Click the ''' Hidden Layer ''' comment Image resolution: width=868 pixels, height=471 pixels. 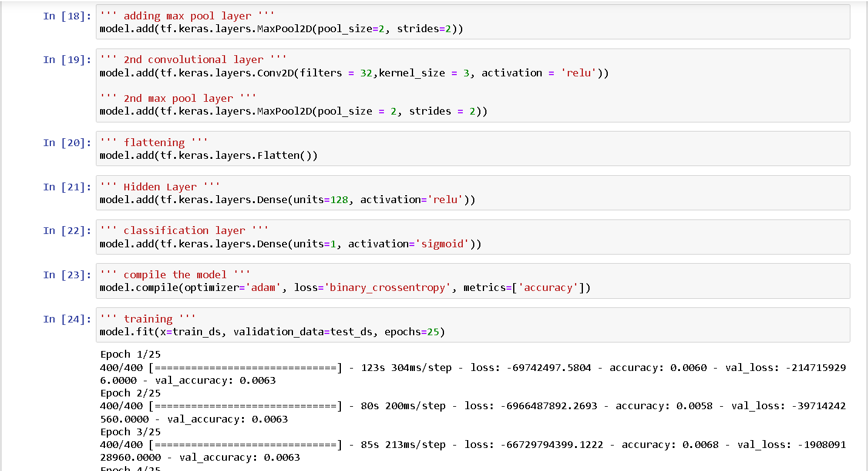(160, 187)
